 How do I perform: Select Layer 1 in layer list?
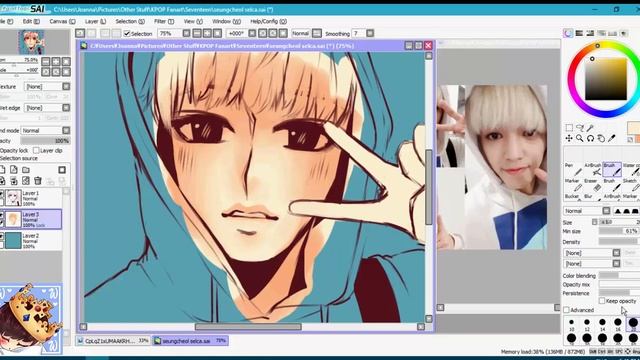[31, 198]
